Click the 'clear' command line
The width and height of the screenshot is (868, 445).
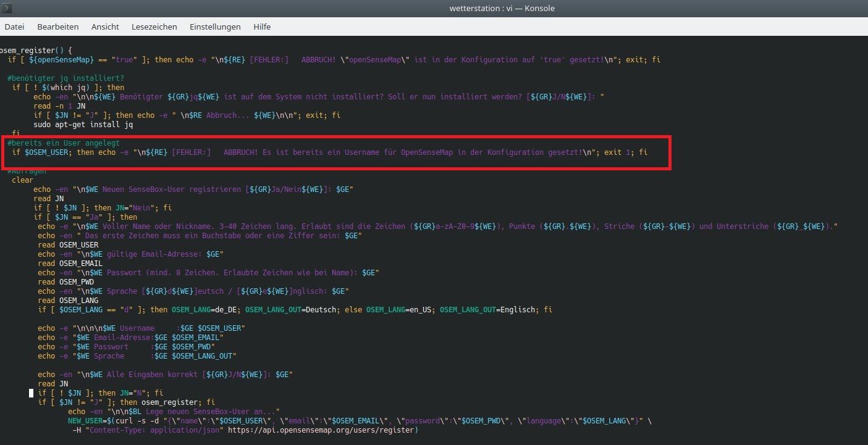[22, 180]
